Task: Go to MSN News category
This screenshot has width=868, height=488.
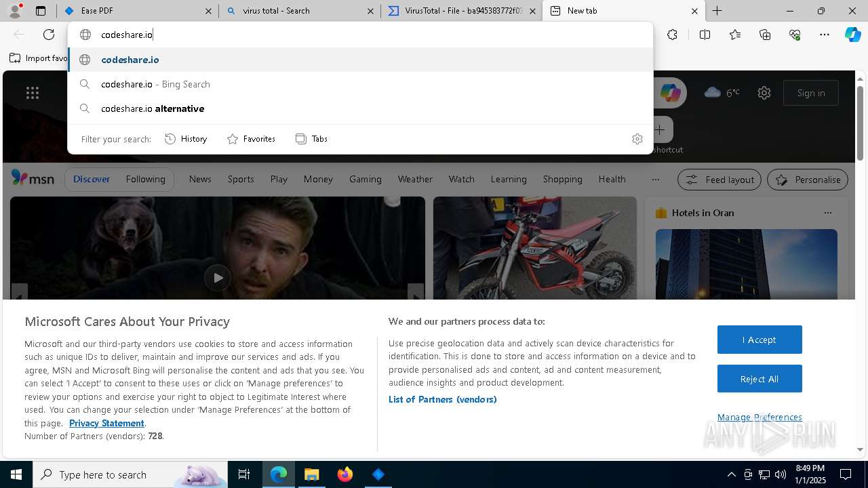Action: pos(200,180)
